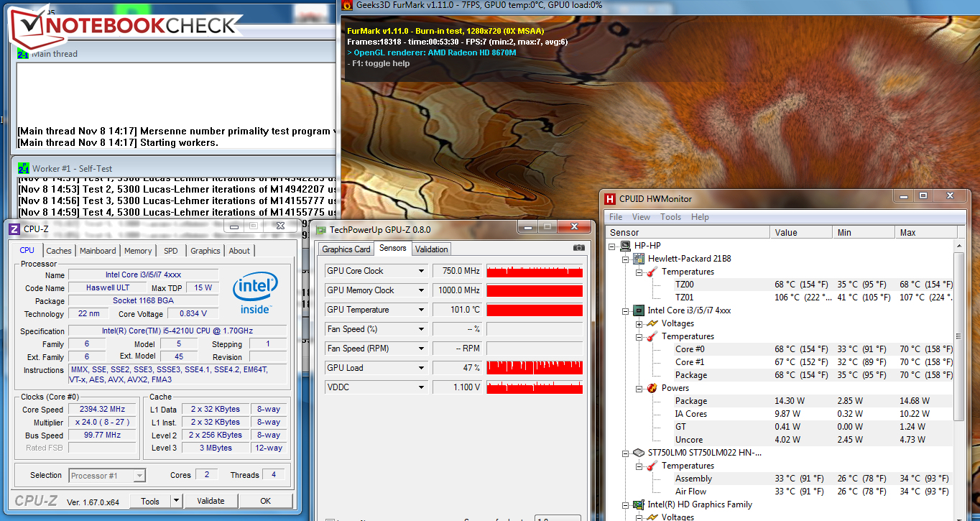Click the HWMonitor scrollbar up arrow

coord(958,246)
